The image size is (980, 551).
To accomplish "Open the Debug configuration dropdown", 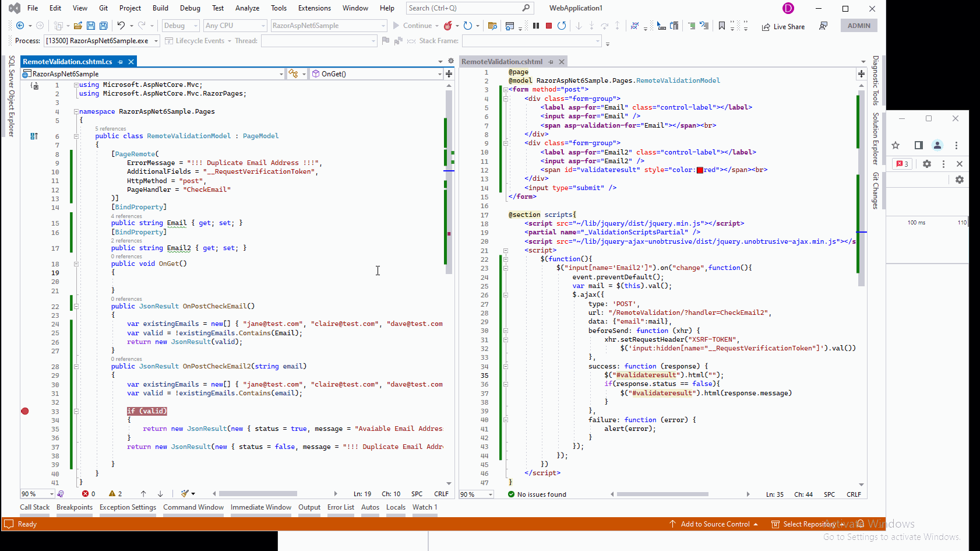I will (x=181, y=26).
